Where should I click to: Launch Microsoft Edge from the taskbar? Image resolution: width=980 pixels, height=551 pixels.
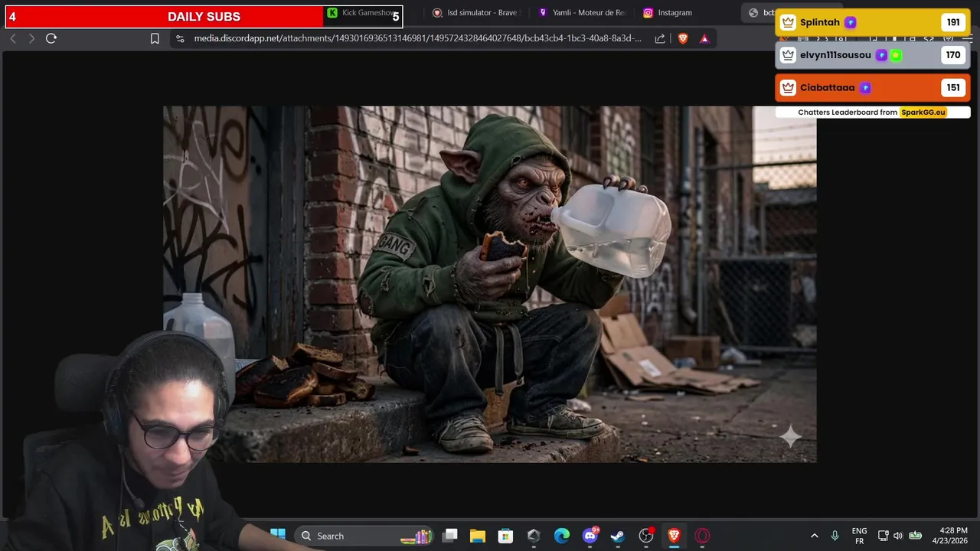tap(562, 536)
